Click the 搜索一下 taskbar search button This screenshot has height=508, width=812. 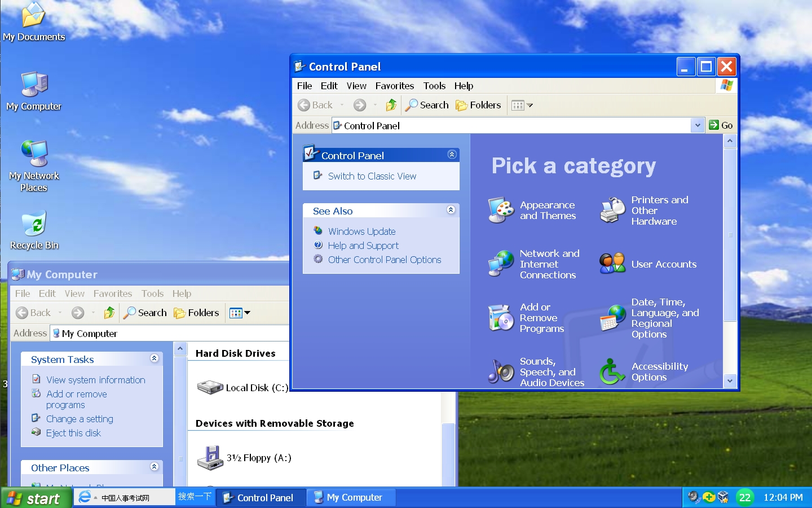tap(195, 497)
